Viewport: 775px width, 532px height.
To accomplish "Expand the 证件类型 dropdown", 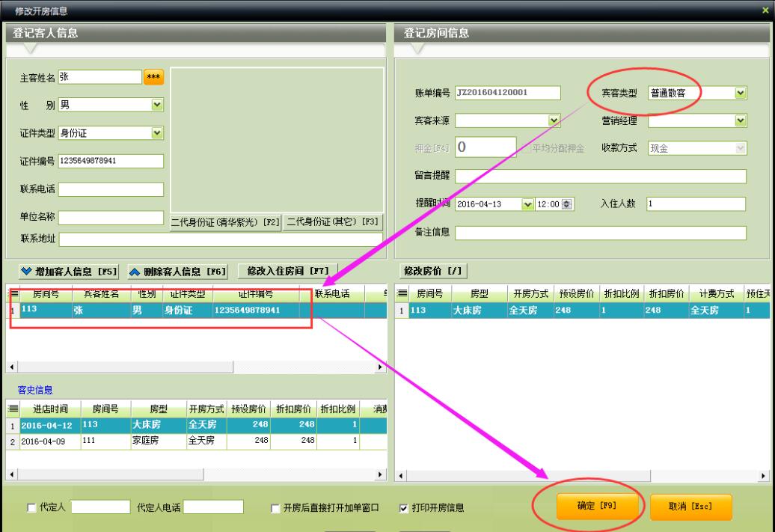I will pyautogui.click(x=157, y=133).
